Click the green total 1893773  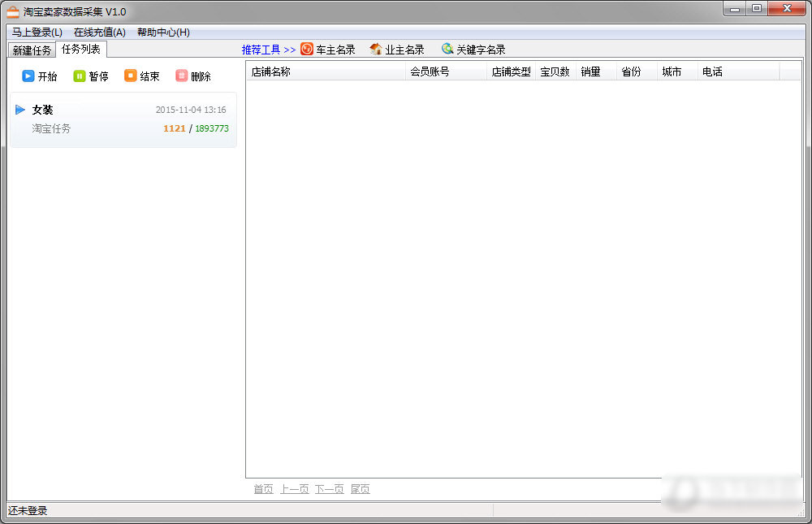212,128
